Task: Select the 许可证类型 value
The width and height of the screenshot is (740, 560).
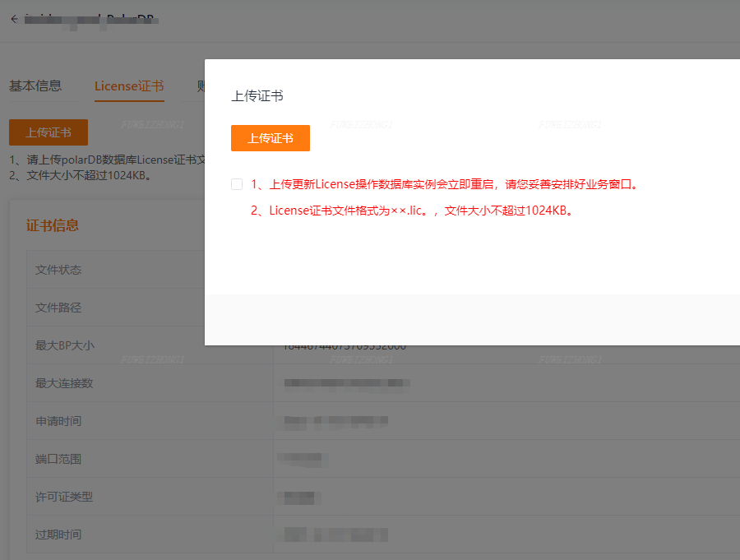Action: [300, 497]
